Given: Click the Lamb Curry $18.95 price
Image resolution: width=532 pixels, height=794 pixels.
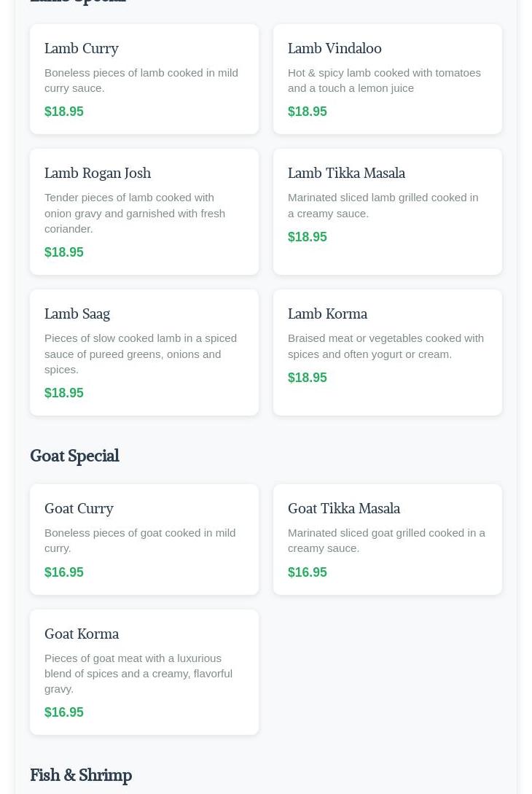Looking at the screenshot, I should [x=64, y=112].
